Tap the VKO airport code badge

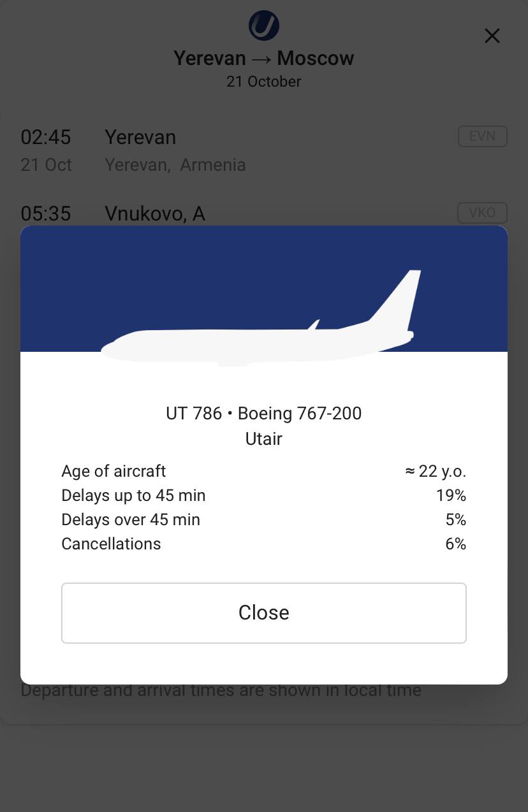pyautogui.click(x=482, y=212)
